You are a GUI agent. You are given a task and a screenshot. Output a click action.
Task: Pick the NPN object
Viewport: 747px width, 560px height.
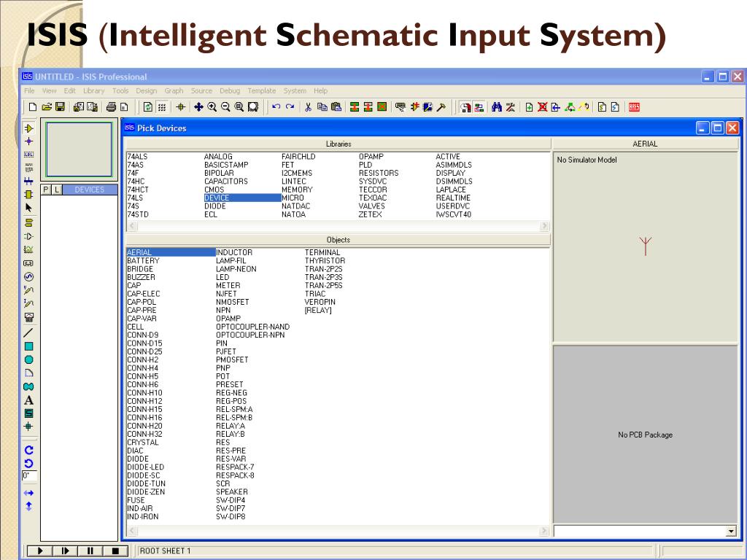(223, 310)
